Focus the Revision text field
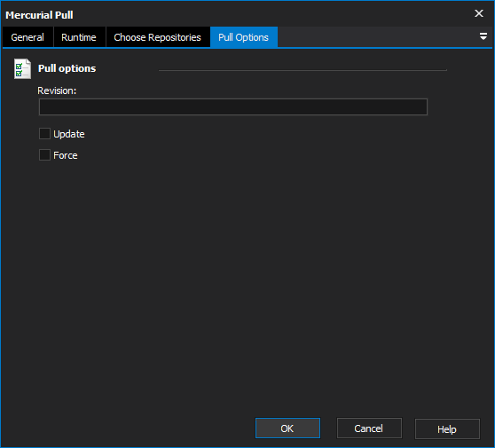This screenshot has height=448, width=495. (x=233, y=107)
